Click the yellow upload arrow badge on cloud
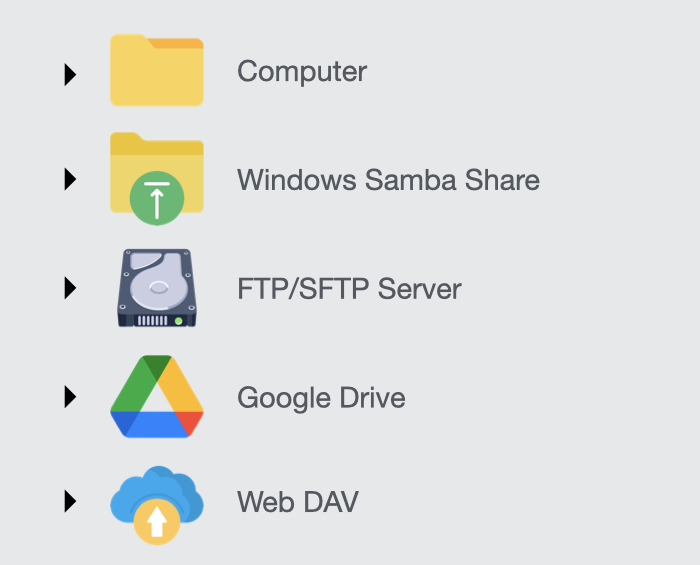This screenshot has width=700, height=565. 157,521
